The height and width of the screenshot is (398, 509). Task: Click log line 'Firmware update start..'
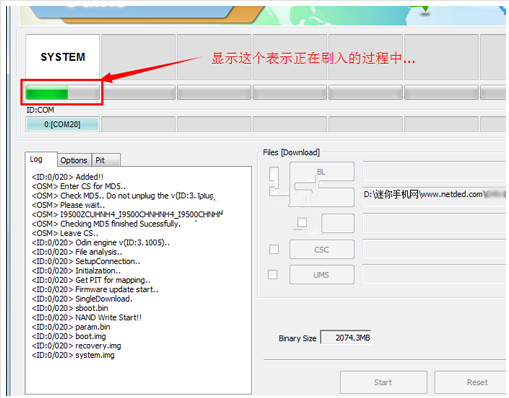[x=95, y=289]
